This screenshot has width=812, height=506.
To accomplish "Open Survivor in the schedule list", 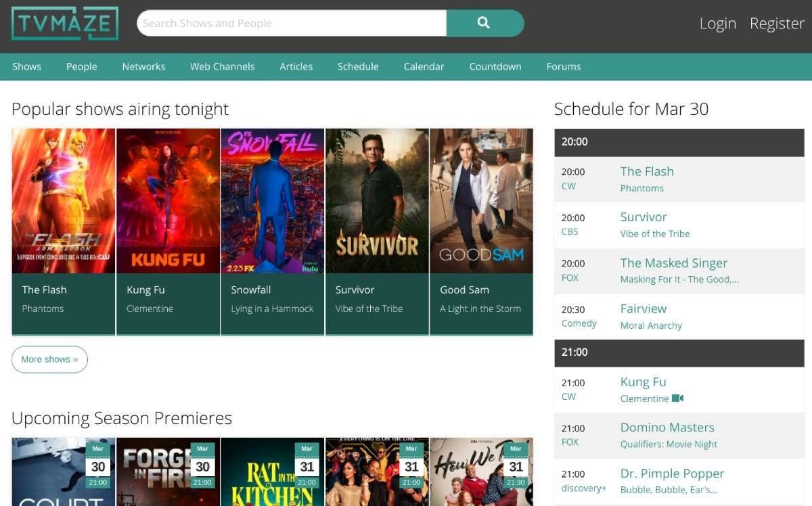I will [x=644, y=216].
